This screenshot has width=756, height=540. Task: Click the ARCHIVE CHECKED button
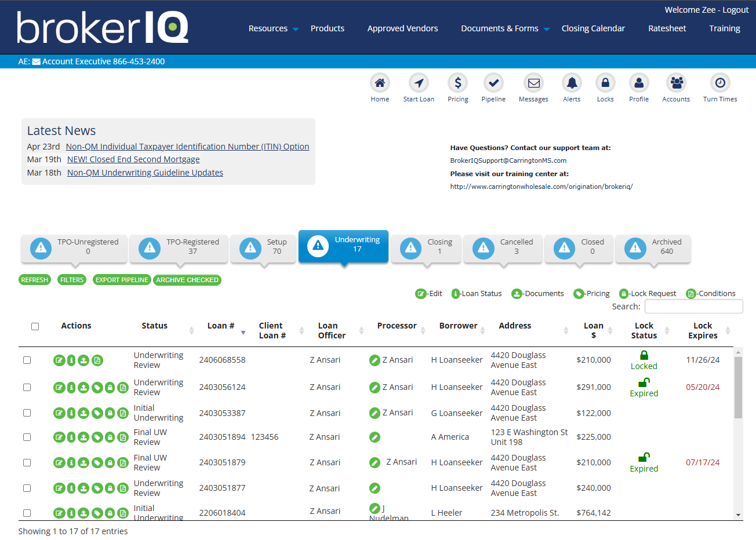tap(187, 280)
